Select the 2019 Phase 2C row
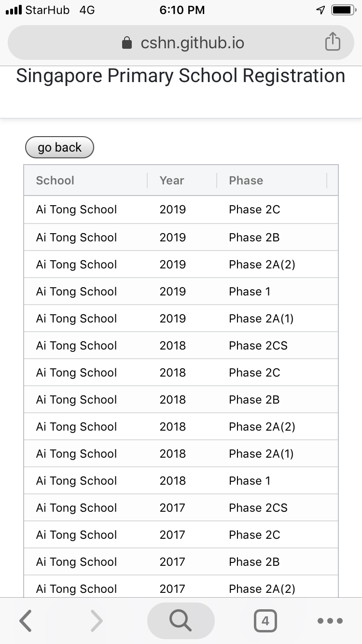This screenshot has height=644, width=362. tap(181, 210)
